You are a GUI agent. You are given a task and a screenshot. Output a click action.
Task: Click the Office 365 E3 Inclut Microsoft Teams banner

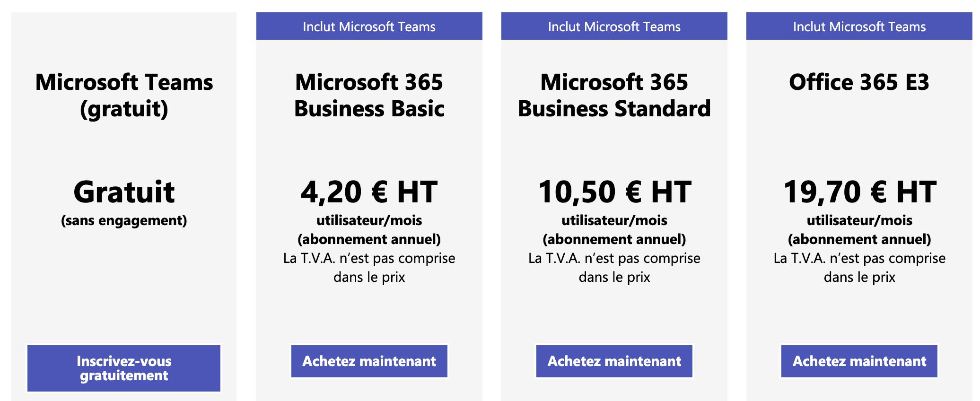pos(859,26)
